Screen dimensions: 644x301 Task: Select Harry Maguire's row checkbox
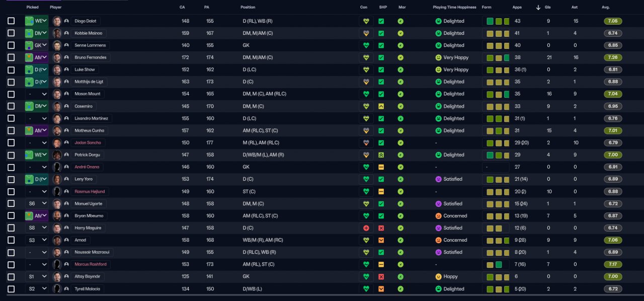pyautogui.click(x=11, y=228)
